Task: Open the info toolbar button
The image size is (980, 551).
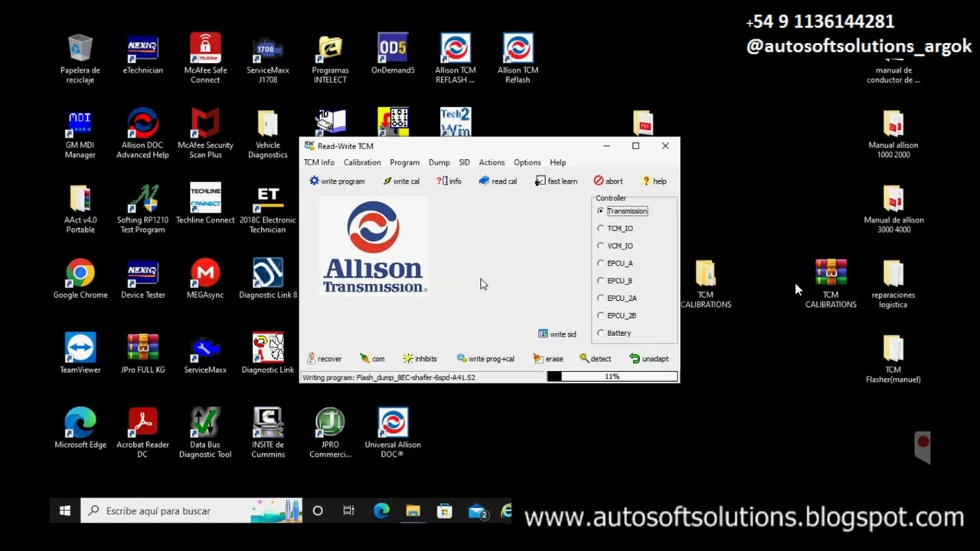Action: 449,181
